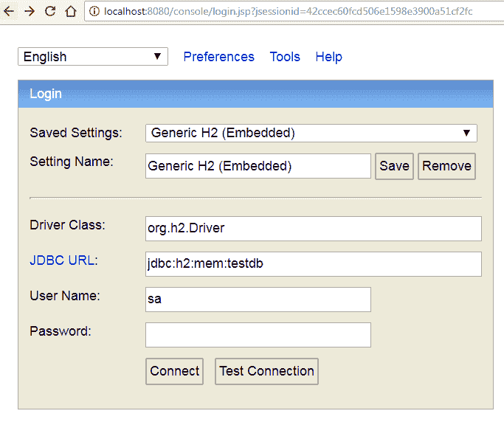Click the Driver Class label
504x422 pixels.
[x=67, y=225]
